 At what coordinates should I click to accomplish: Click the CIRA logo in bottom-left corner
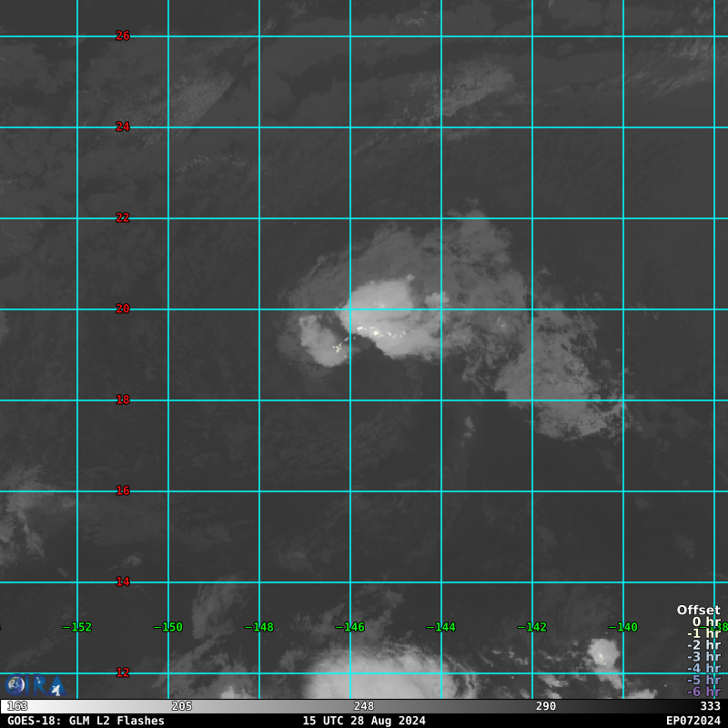(35, 684)
